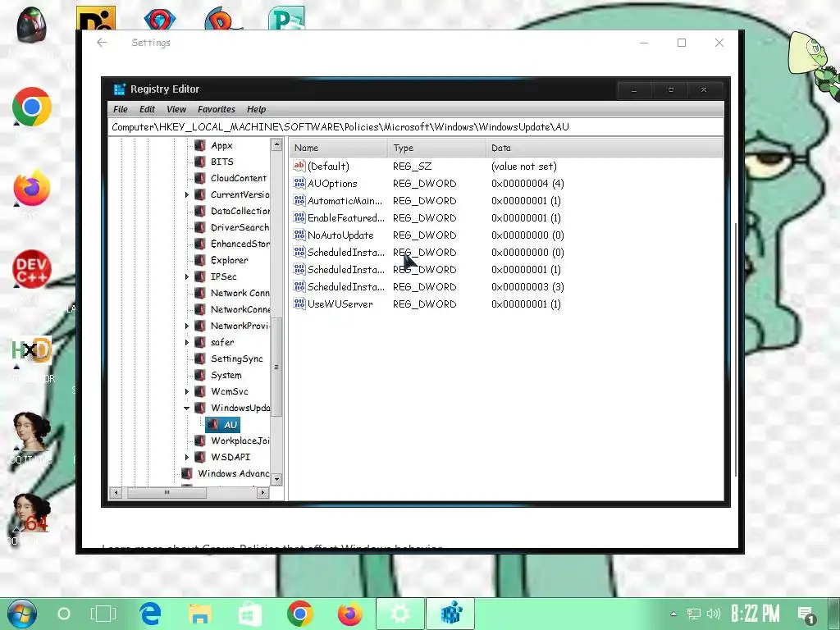Open the notification center icon
Image resolution: width=840 pixels, height=630 pixels.
tap(807, 615)
